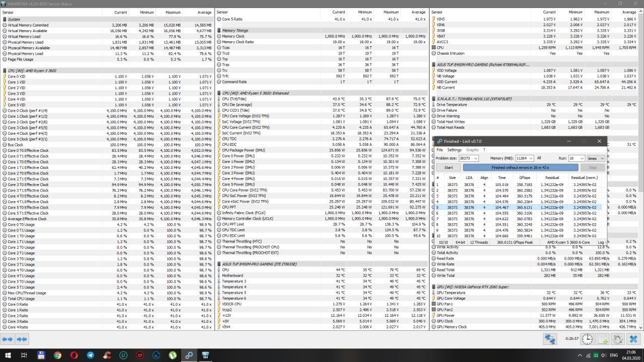The image size is (644, 362).
Task: Launch Opera browser from the taskbar
Action: (74, 355)
